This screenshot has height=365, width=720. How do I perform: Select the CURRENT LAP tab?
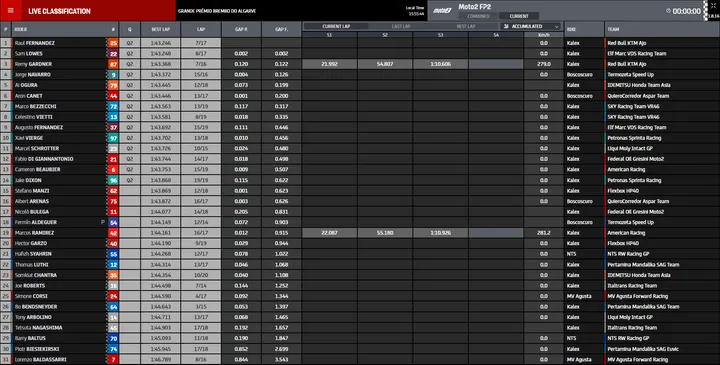(x=336, y=26)
